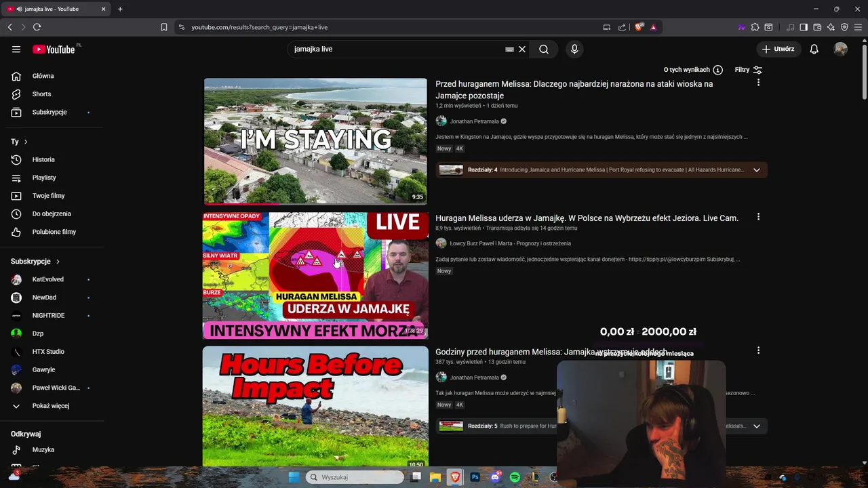Open Brave Wallet icon

tap(817, 27)
